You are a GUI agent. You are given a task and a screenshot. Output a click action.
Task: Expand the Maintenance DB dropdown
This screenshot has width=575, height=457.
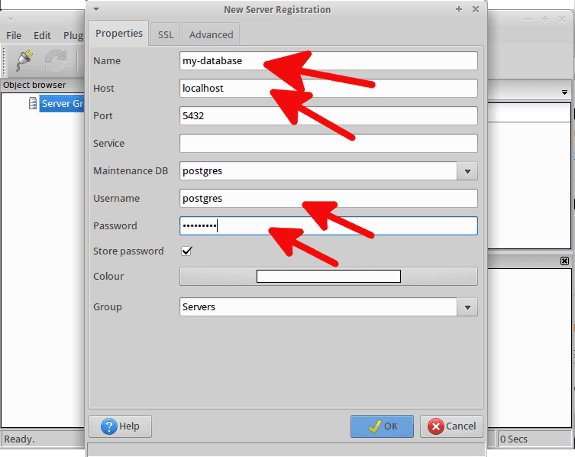(467, 171)
